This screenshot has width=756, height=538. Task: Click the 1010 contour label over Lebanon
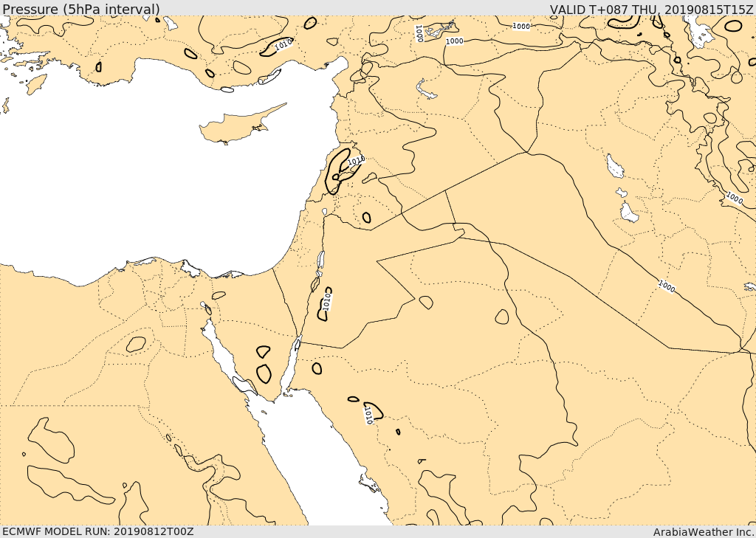(357, 161)
